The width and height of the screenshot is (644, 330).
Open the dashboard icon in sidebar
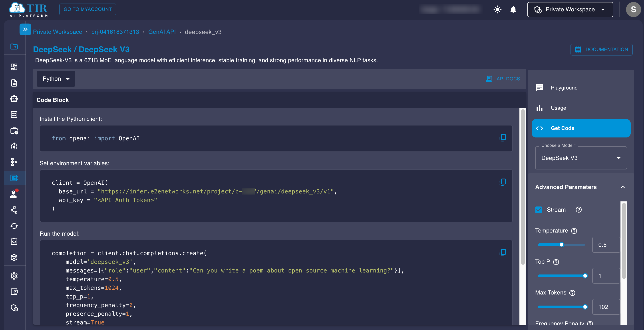point(14,67)
